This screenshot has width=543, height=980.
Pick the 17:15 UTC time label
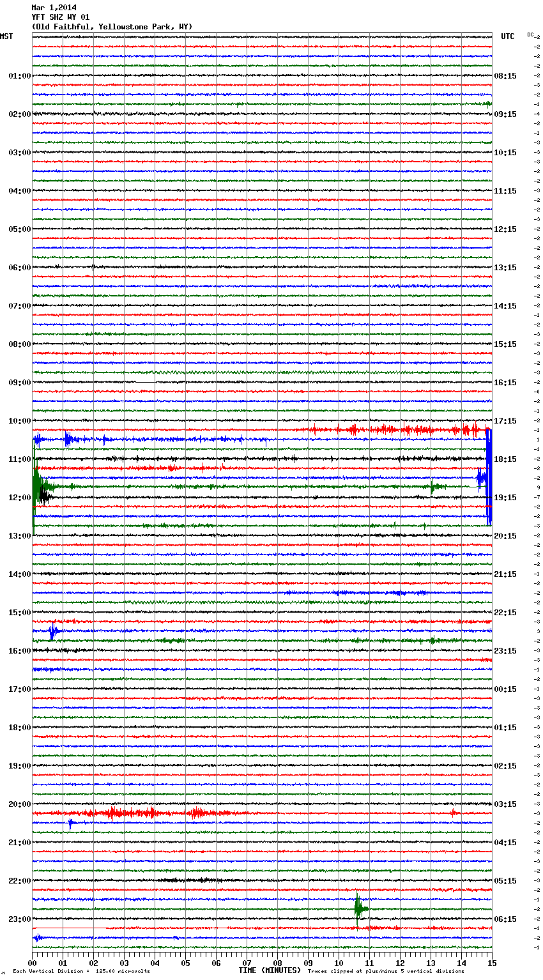point(505,421)
